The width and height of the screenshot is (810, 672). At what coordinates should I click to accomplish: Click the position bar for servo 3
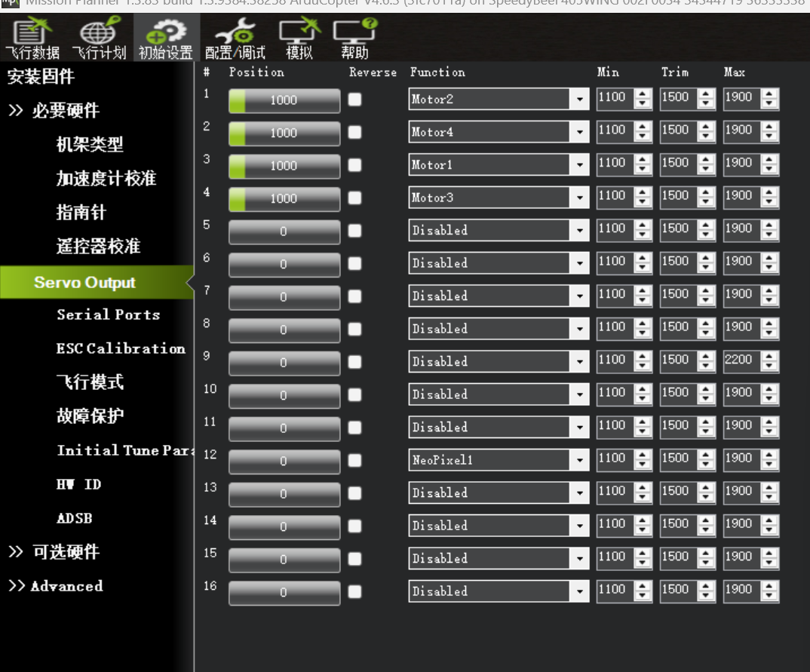click(x=284, y=166)
